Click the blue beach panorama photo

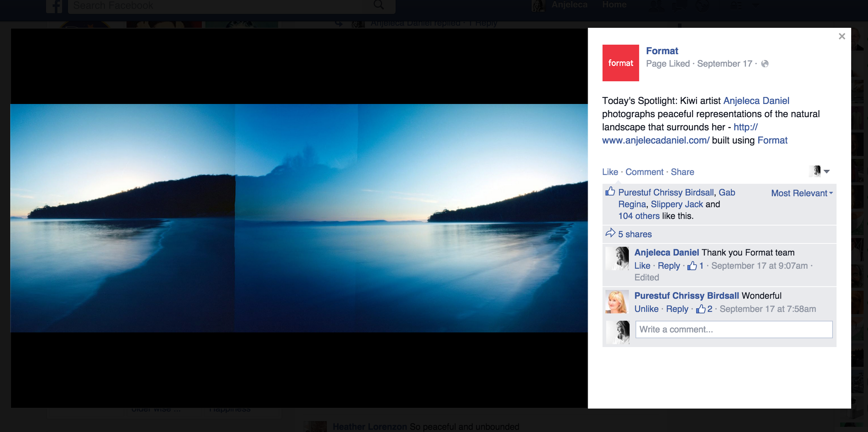[x=299, y=218]
